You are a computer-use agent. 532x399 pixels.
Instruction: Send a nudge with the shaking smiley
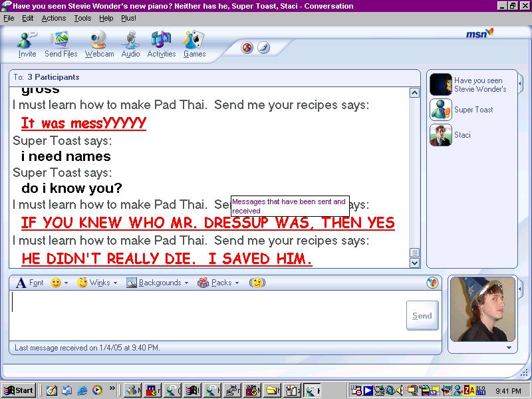(x=257, y=283)
